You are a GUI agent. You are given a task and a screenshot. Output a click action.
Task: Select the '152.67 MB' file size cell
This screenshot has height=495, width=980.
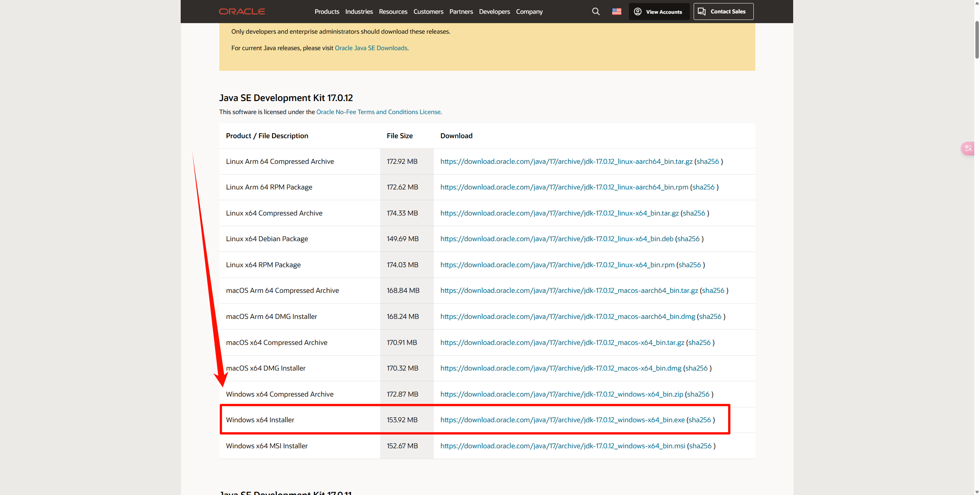pyautogui.click(x=407, y=446)
